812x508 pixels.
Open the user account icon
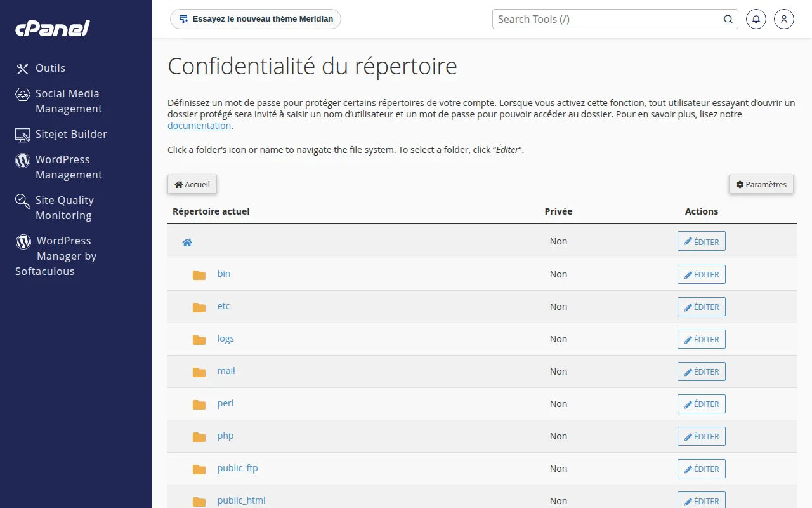click(x=784, y=19)
